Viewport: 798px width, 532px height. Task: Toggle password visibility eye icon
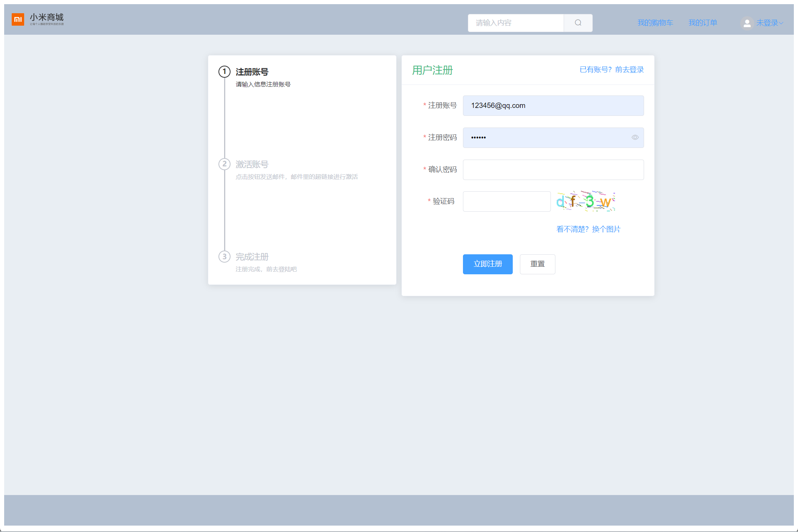tap(635, 137)
